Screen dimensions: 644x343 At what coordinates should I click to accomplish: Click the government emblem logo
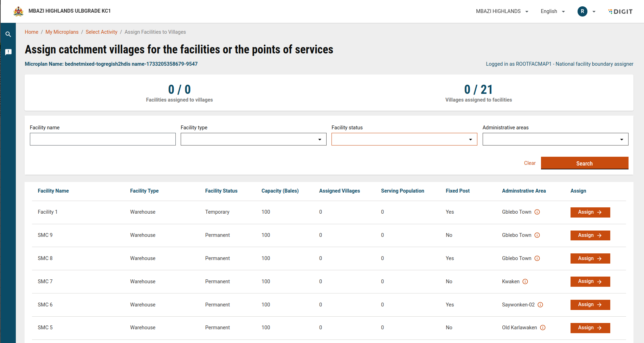(18, 11)
